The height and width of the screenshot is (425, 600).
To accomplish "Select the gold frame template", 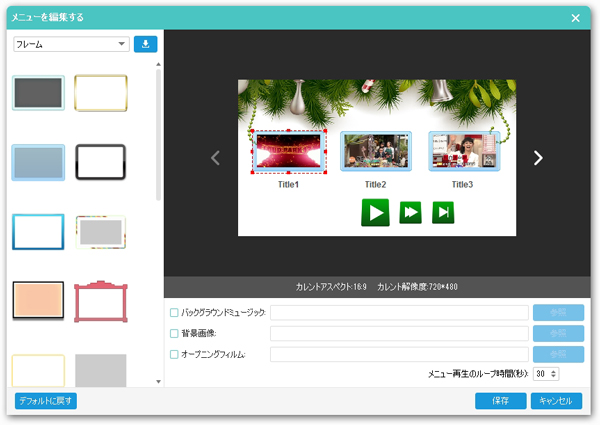I will (x=100, y=93).
